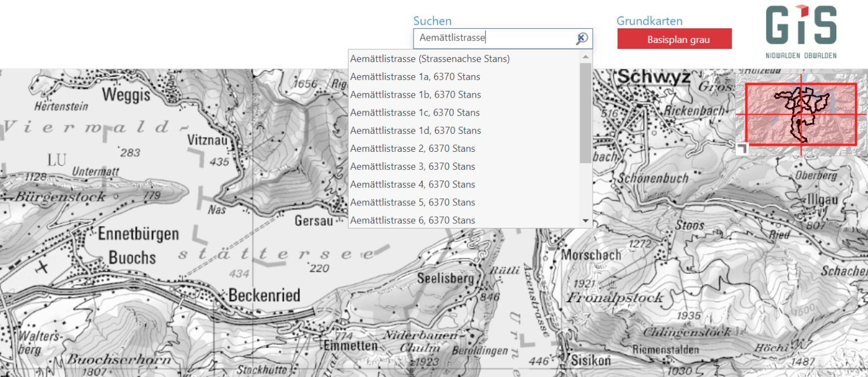Select "Aemättlistrasse 1a, 6370 Stans"

pyautogui.click(x=415, y=76)
